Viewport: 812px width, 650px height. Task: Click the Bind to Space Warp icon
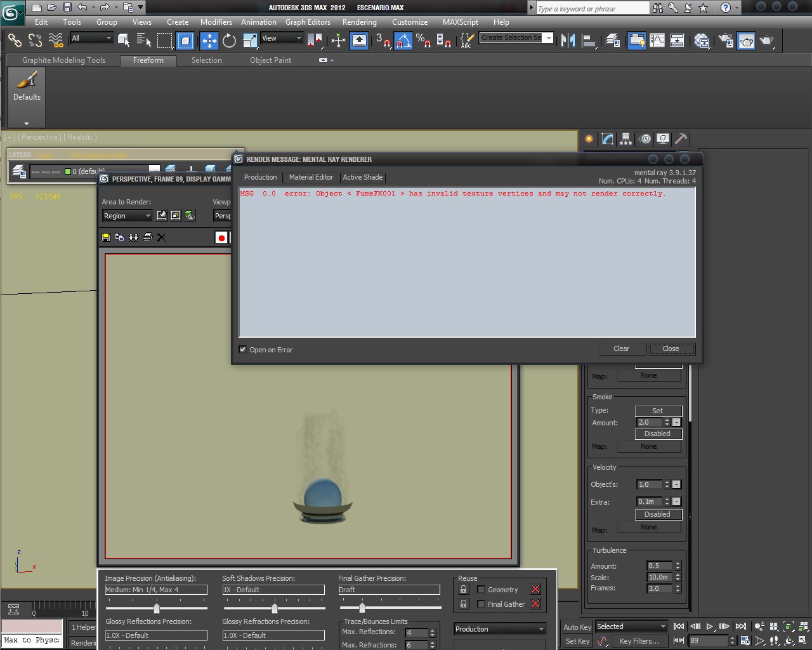[x=56, y=41]
